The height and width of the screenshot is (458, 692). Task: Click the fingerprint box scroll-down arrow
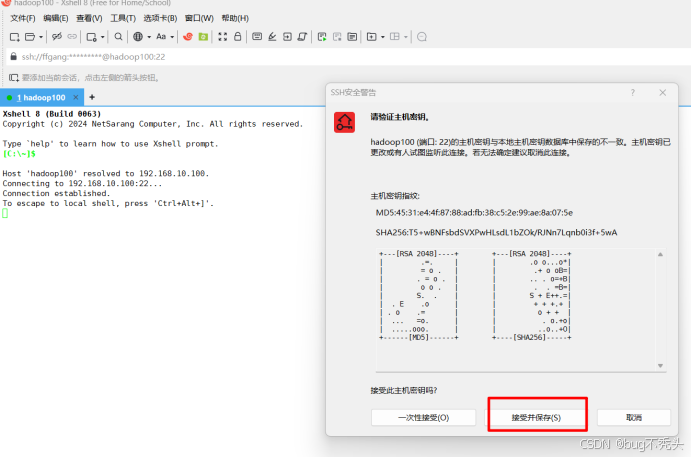point(660,366)
